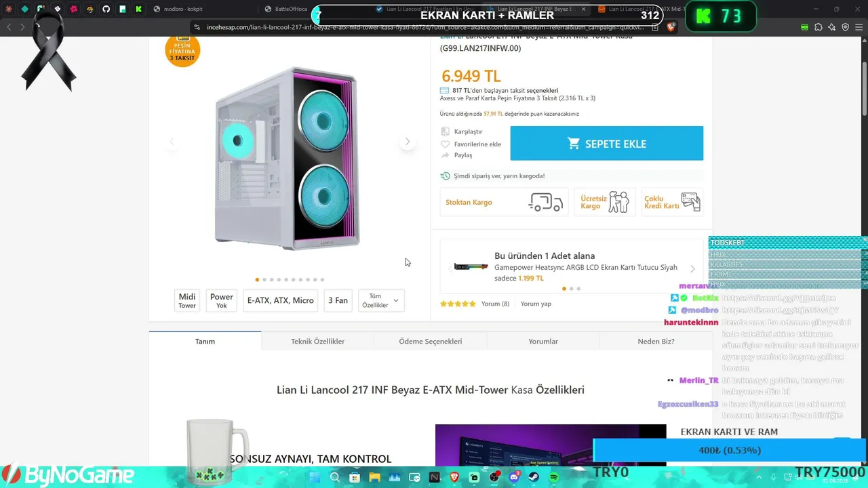868x488 pixels.
Task: Advance the bundle offer carousel to next item
Action: 692,268
